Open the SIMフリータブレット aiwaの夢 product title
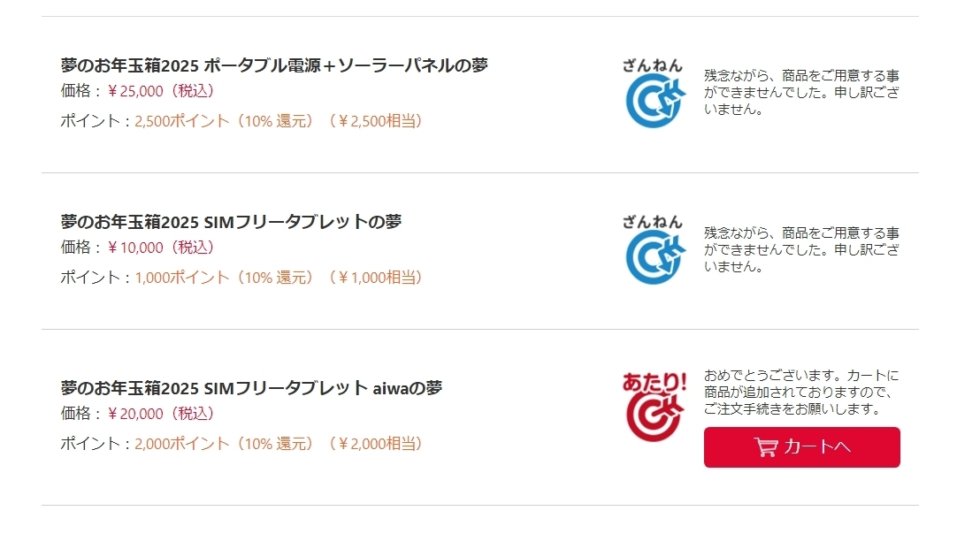 tap(251, 388)
